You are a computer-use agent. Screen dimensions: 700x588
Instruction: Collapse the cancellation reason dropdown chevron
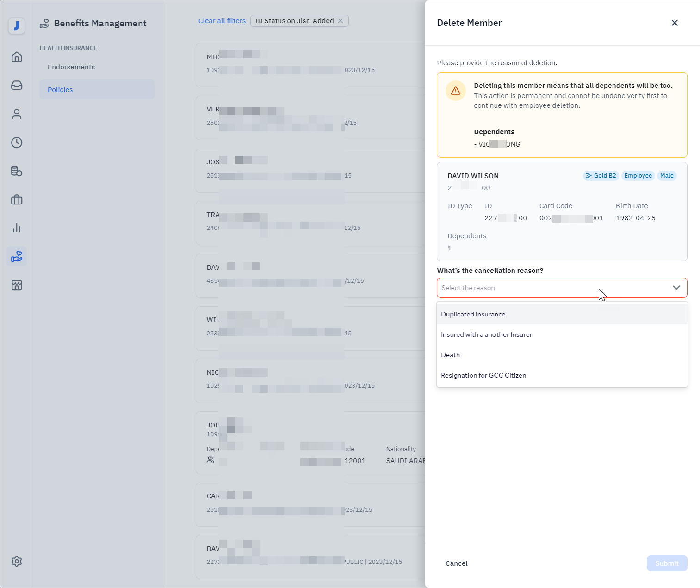(x=676, y=288)
